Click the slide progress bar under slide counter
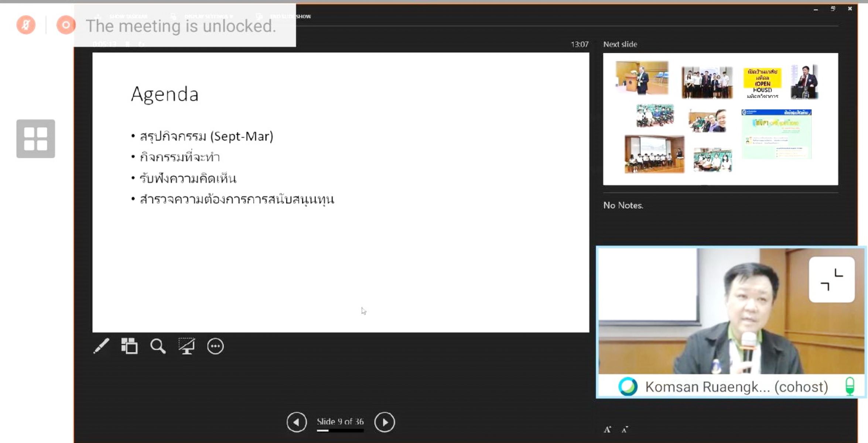 pyautogui.click(x=340, y=430)
